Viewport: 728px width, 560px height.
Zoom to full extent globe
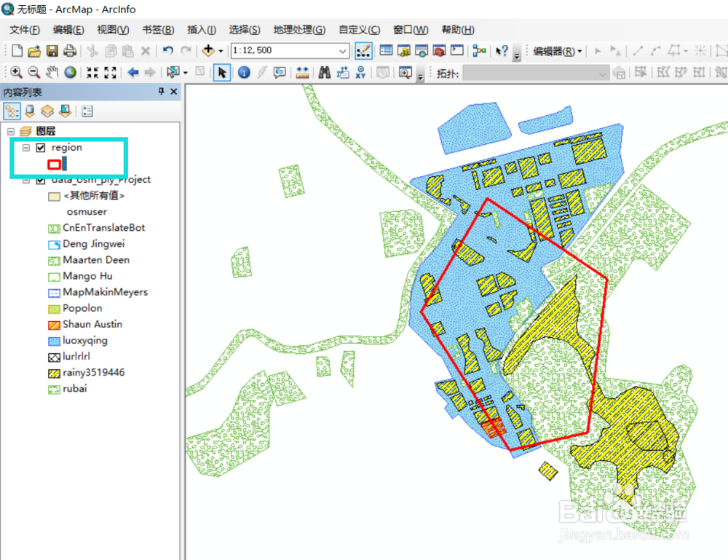pyautogui.click(x=70, y=72)
